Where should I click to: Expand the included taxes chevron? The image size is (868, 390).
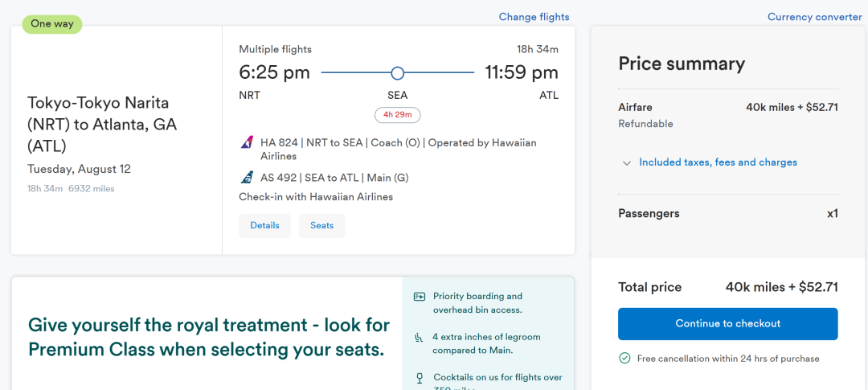[627, 163]
